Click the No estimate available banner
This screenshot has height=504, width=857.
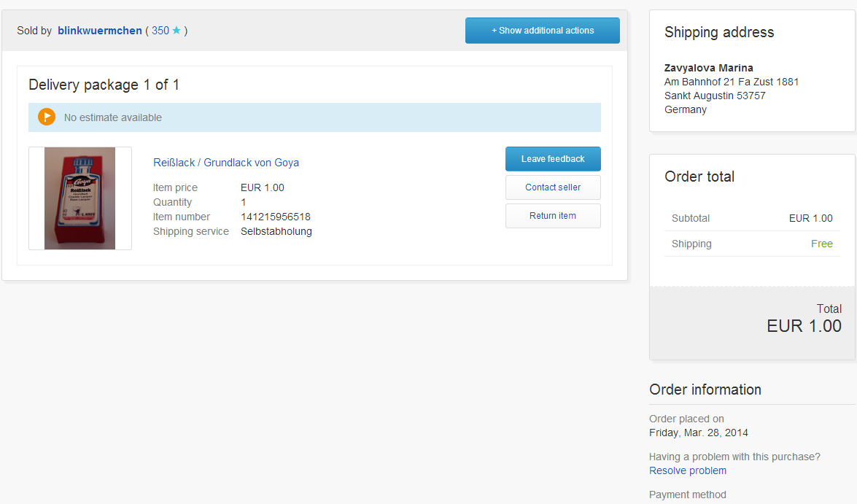(113, 117)
